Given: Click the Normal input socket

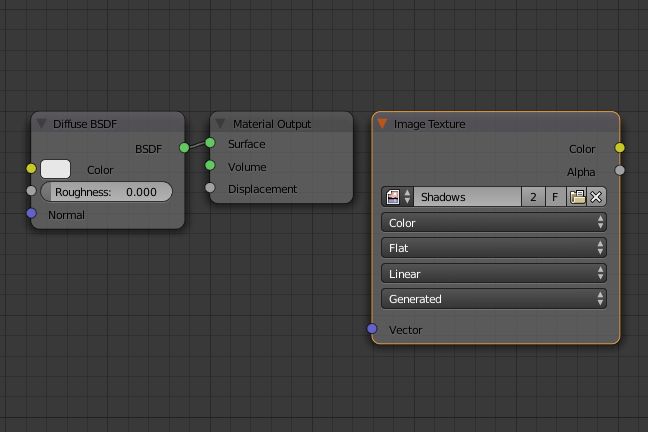Looking at the screenshot, I should 31,213.
